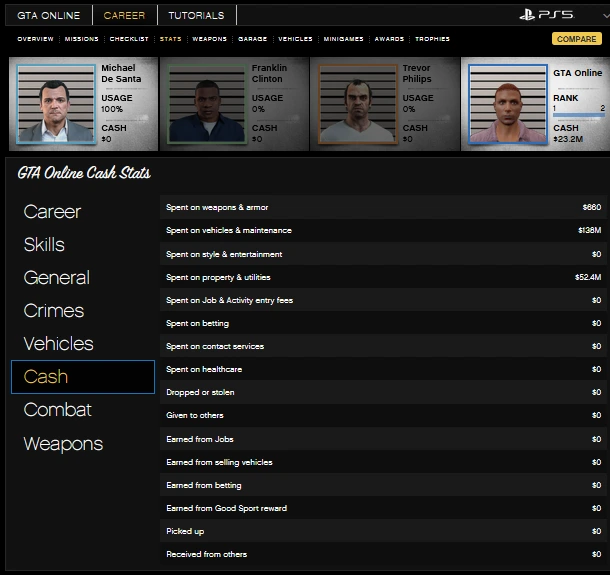Open the VEHICLES section in top navigation

click(x=295, y=39)
